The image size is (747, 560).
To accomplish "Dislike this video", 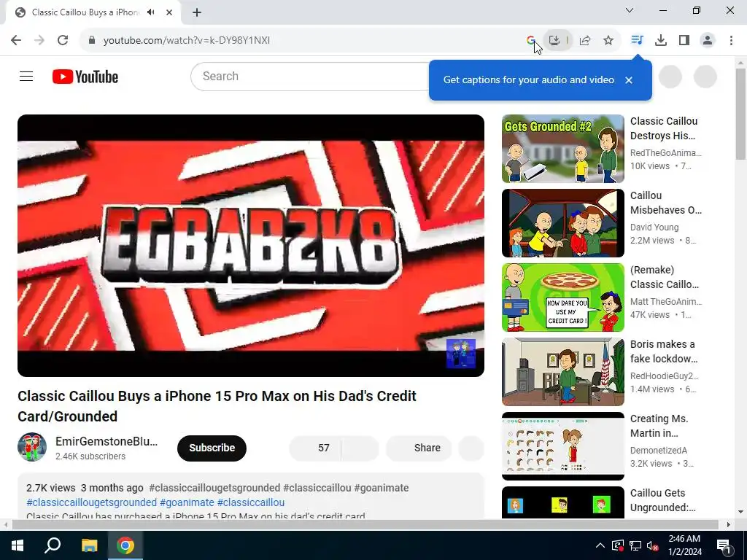I will click(x=360, y=448).
